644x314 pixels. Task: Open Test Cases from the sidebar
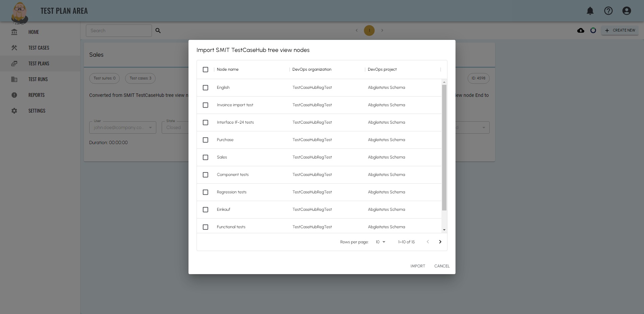(x=39, y=48)
